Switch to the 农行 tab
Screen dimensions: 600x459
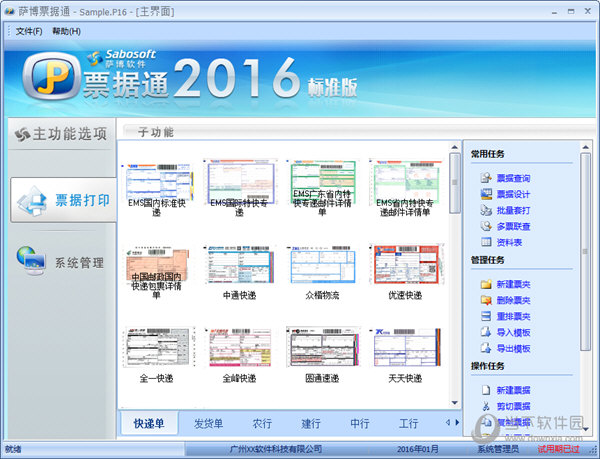point(262,423)
